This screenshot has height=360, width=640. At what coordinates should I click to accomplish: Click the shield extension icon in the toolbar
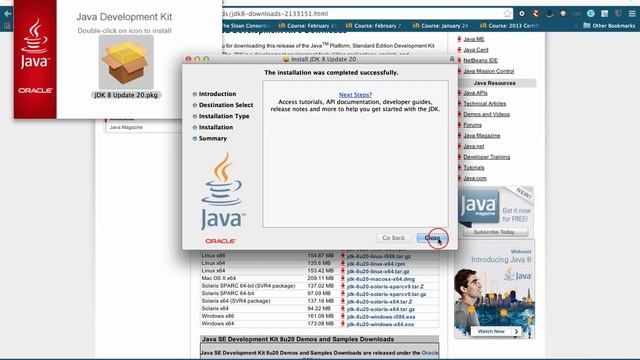click(618, 13)
